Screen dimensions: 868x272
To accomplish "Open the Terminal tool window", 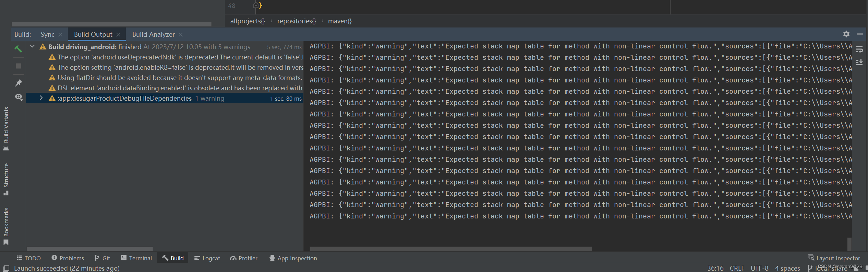I will pyautogui.click(x=136, y=258).
